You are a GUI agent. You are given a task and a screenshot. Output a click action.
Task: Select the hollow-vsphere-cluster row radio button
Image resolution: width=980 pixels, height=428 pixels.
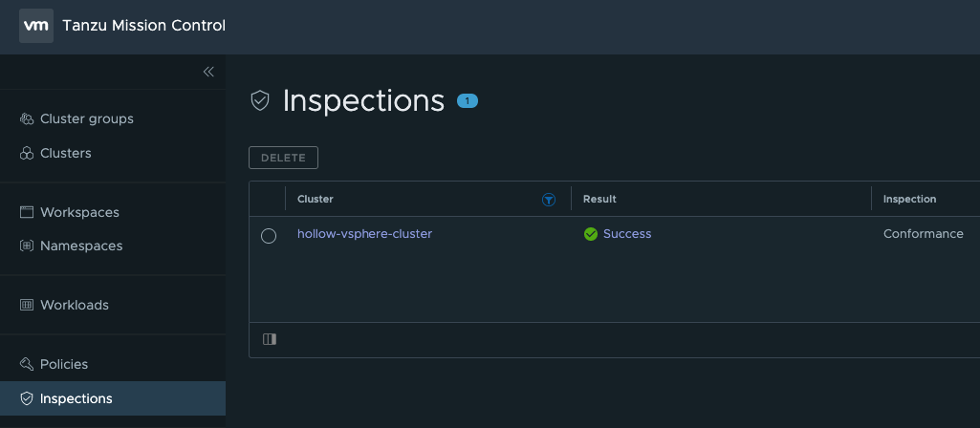[269, 236]
